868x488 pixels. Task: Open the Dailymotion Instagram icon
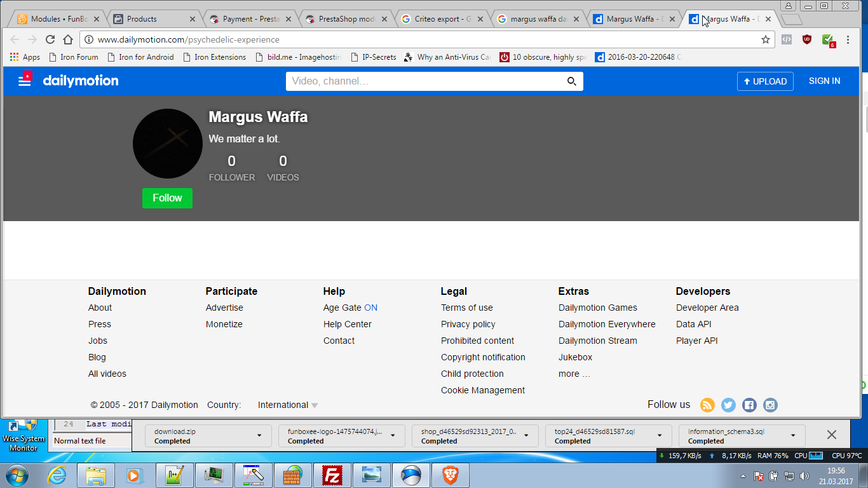[x=770, y=405]
